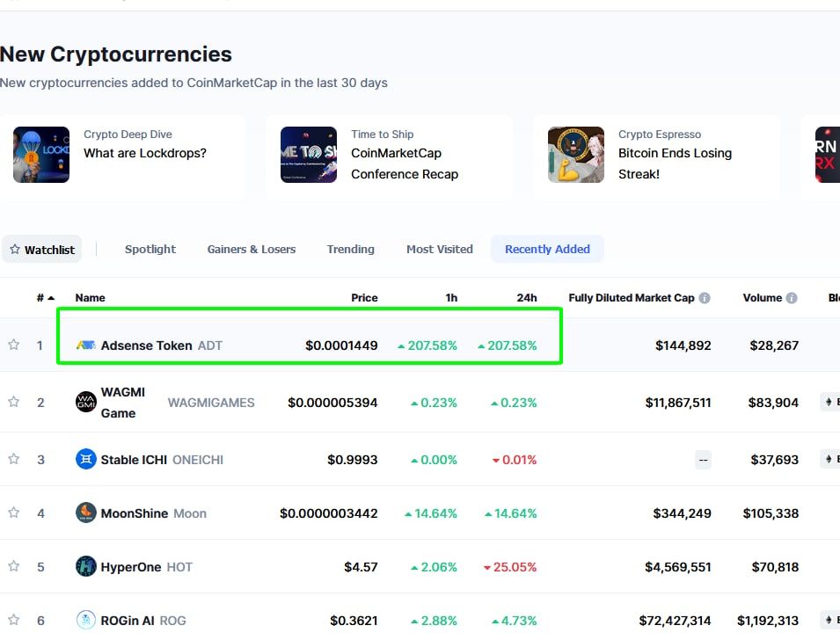This screenshot has height=640, width=840.
Task: Click the Adsense Token ADT coin logo
Action: pyautogui.click(x=84, y=345)
